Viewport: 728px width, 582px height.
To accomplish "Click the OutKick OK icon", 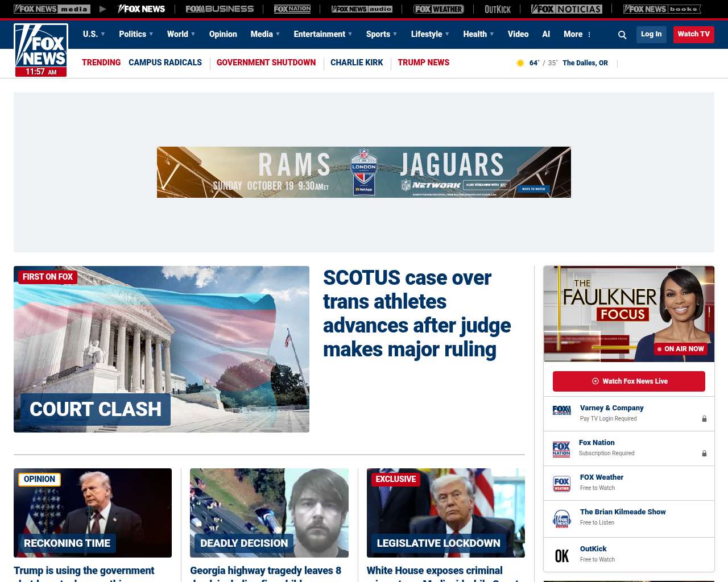I will coord(562,556).
